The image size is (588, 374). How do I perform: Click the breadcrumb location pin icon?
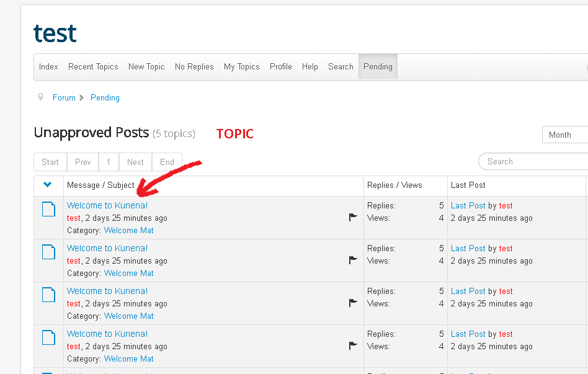(40, 97)
